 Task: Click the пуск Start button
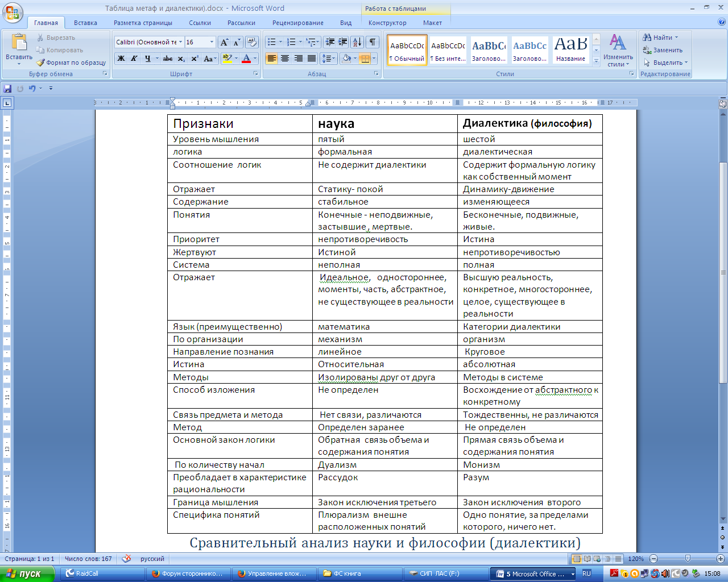(x=26, y=573)
